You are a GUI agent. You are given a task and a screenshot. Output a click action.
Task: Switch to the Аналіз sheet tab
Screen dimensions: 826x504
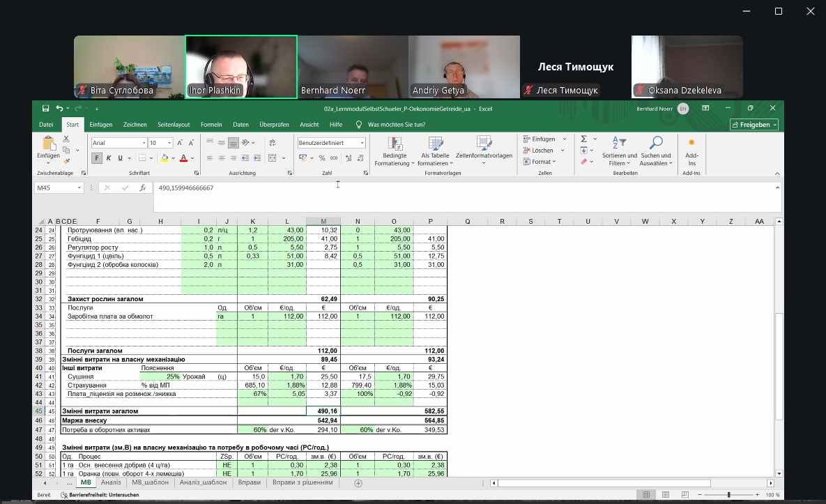[111, 482]
